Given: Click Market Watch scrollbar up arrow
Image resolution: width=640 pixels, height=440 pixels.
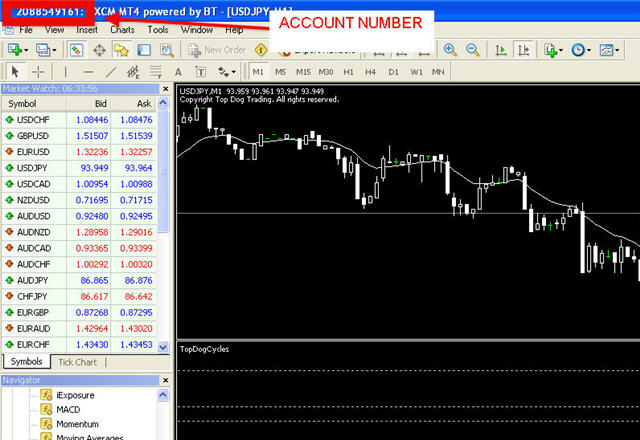Looking at the screenshot, I should (x=163, y=102).
